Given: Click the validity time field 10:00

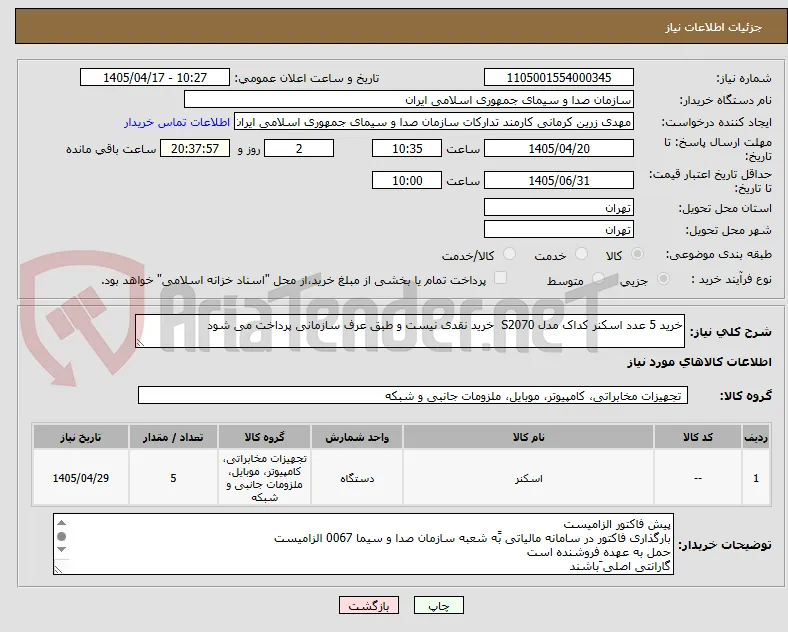Looking at the screenshot, I should tap(407, 180).
